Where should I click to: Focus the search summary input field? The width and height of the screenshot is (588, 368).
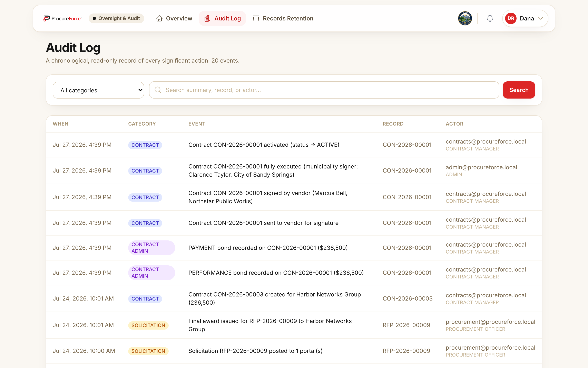coord(324,90)
